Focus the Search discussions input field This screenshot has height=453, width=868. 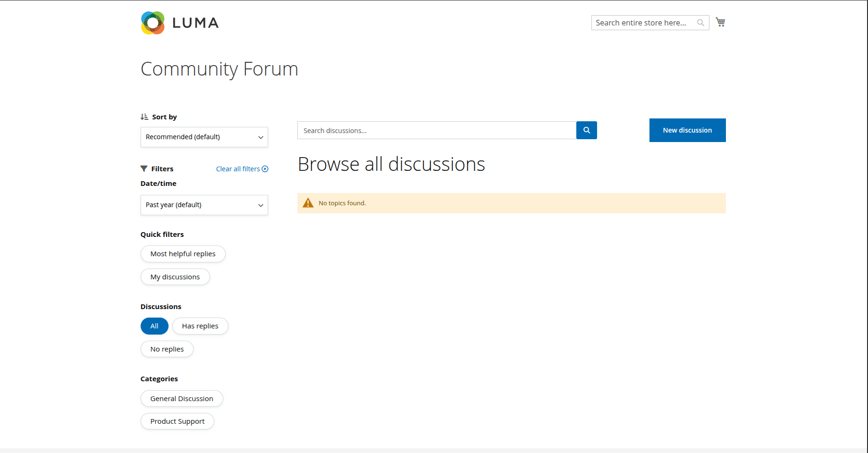(x=437, y=131)
